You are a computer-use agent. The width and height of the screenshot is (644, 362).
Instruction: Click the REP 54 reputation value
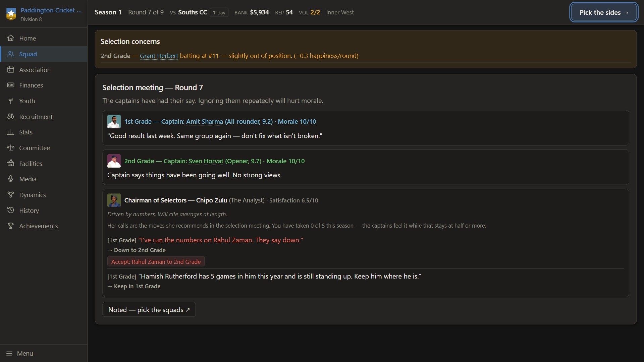click(284, 12)
